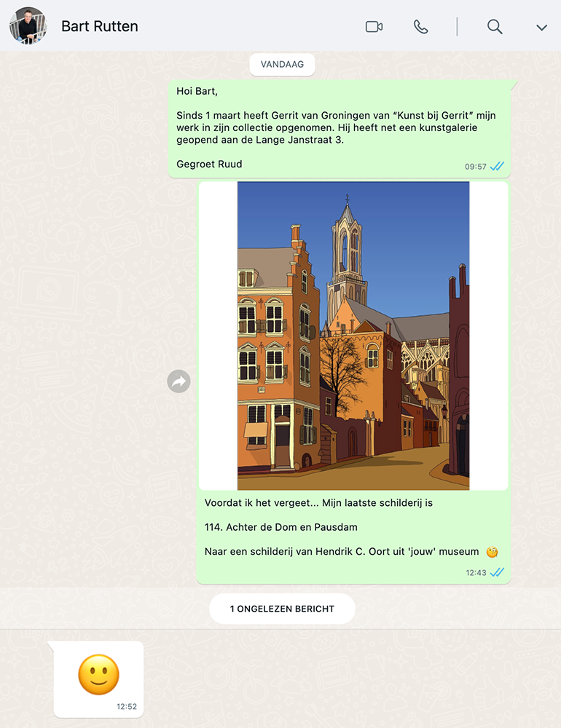
Task: Forward the painting image with the arrow icon
Action: 179,381
